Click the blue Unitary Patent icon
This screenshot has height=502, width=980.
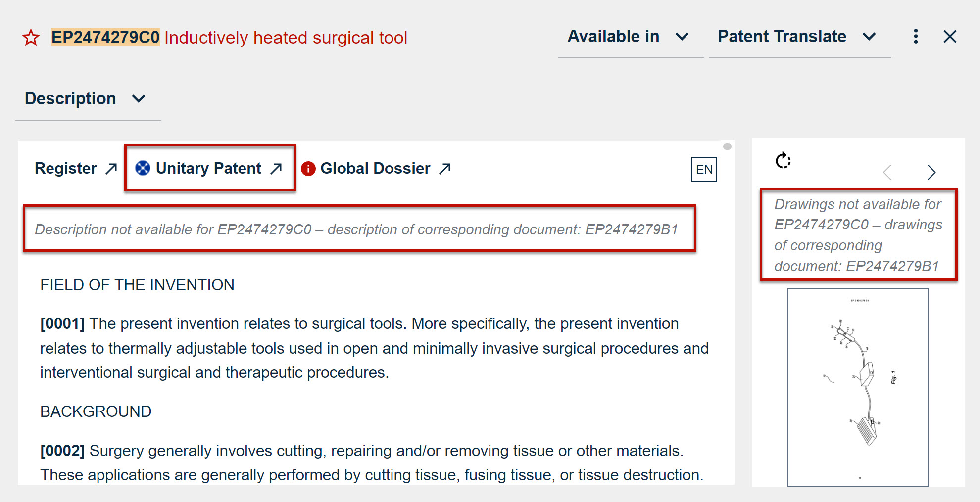[143, 168]
